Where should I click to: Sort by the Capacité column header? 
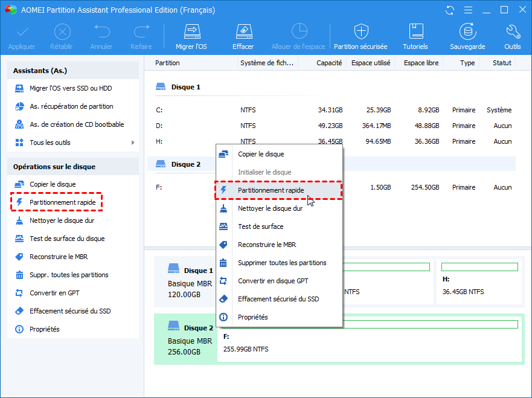click(x=329, y=63)
